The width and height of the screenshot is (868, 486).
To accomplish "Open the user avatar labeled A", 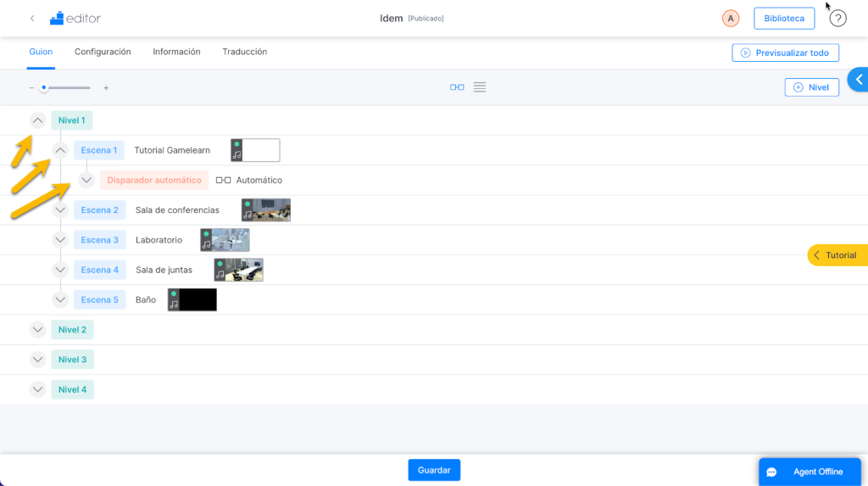I will pos(730,19).
